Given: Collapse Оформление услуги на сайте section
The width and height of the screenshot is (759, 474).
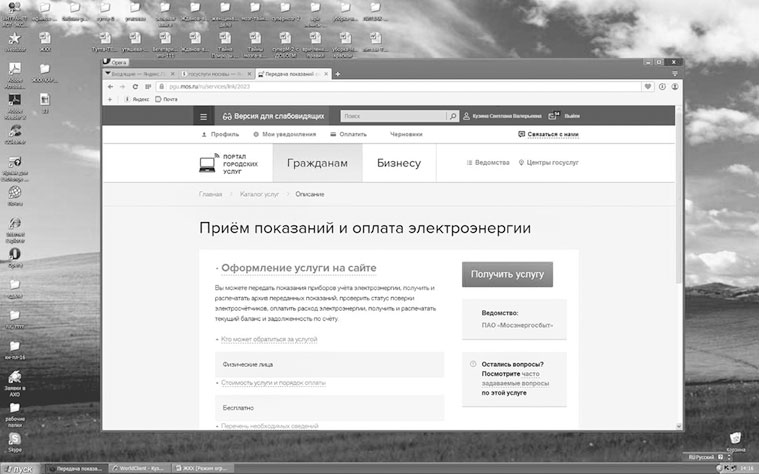Looking at the screenshot, I should coord(297,268).
